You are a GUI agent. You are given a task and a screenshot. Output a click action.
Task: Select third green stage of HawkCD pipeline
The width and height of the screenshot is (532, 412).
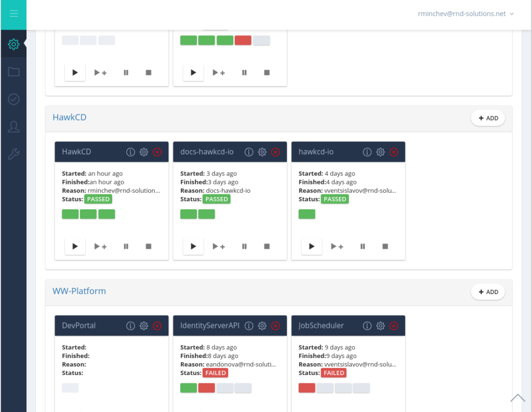tap(107, 214)
